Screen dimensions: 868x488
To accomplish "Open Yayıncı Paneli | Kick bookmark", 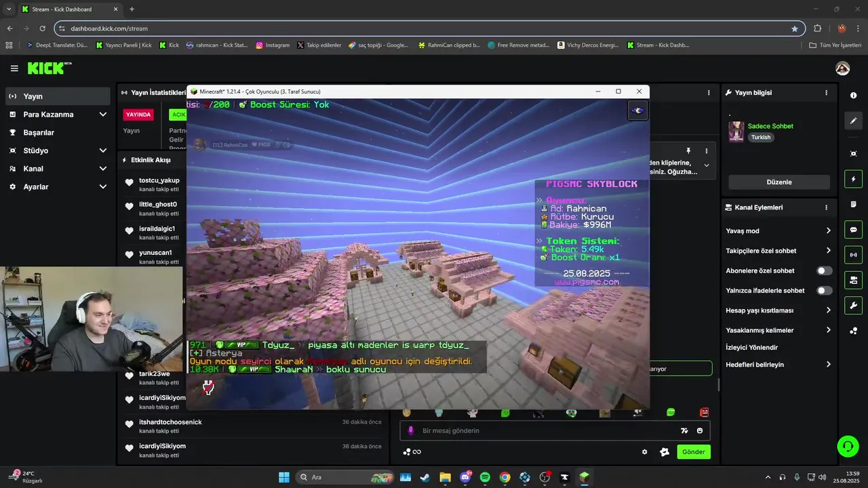I will pos(124,45).
